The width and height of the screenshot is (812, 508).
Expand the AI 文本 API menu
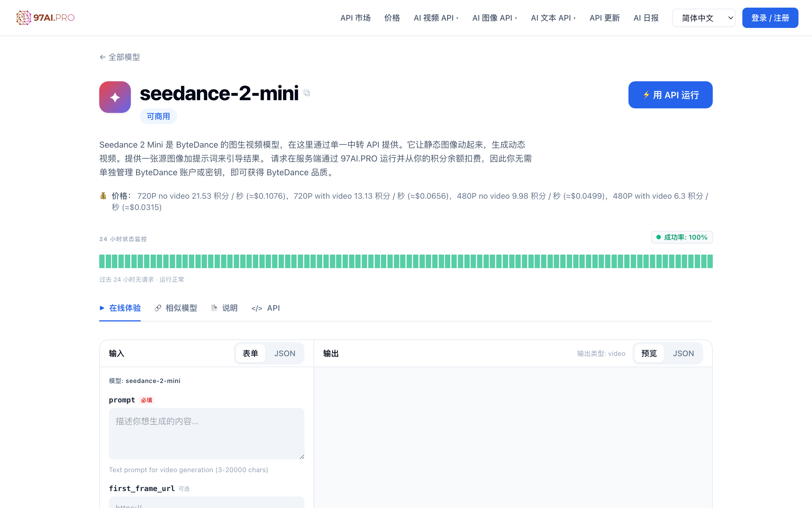pos(553,18)
